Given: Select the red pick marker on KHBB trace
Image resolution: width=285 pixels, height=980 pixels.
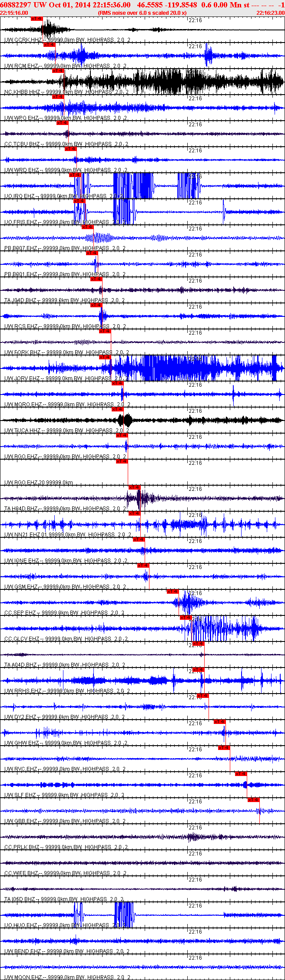Looking at the screenshot, I should click(58, 71).
